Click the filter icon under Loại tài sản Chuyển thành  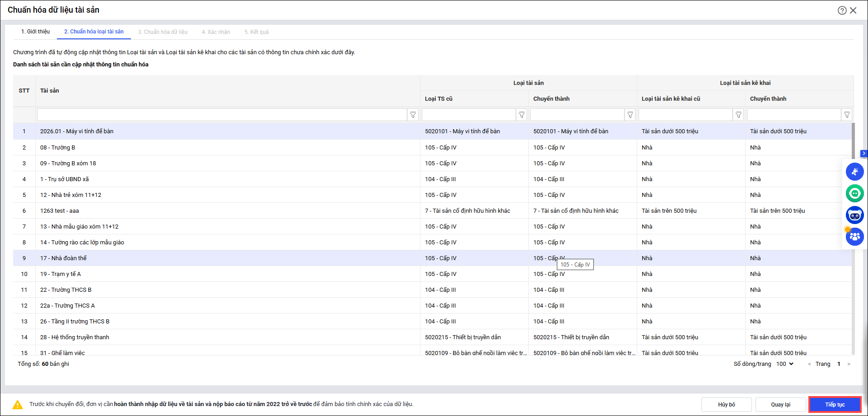coord(630,115)
